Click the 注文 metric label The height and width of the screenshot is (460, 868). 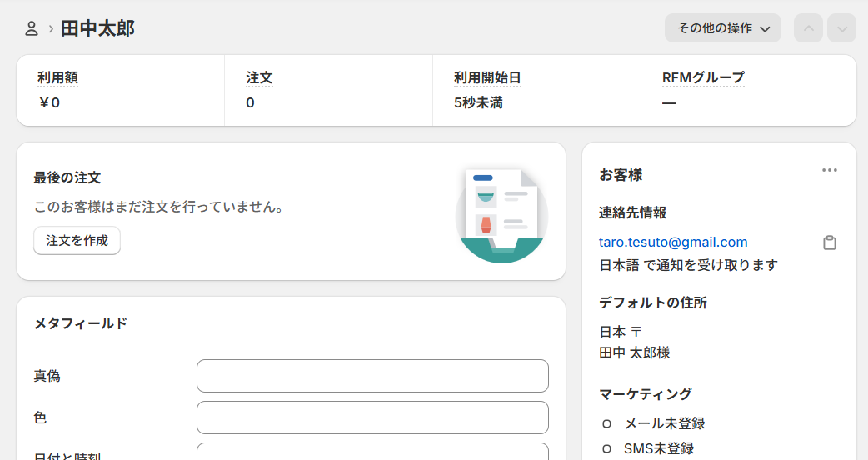coord(259,78)
